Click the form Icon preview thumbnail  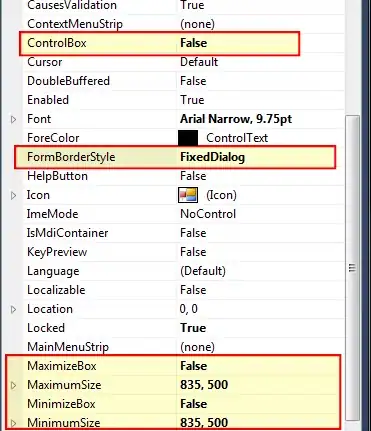[188, 195]
